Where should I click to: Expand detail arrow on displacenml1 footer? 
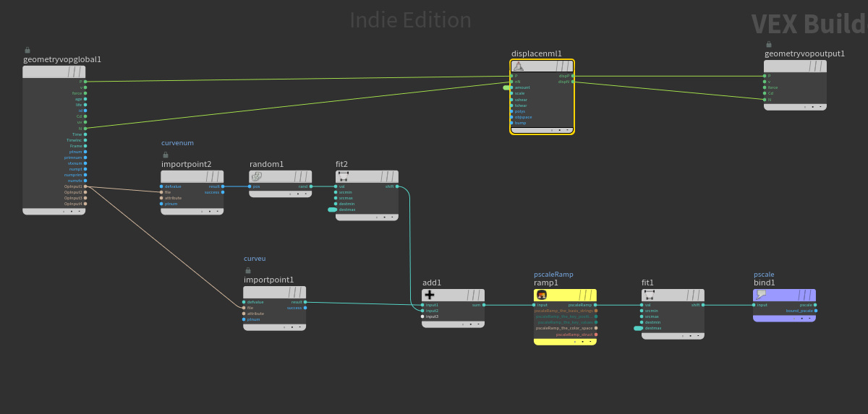pos(568,131)
